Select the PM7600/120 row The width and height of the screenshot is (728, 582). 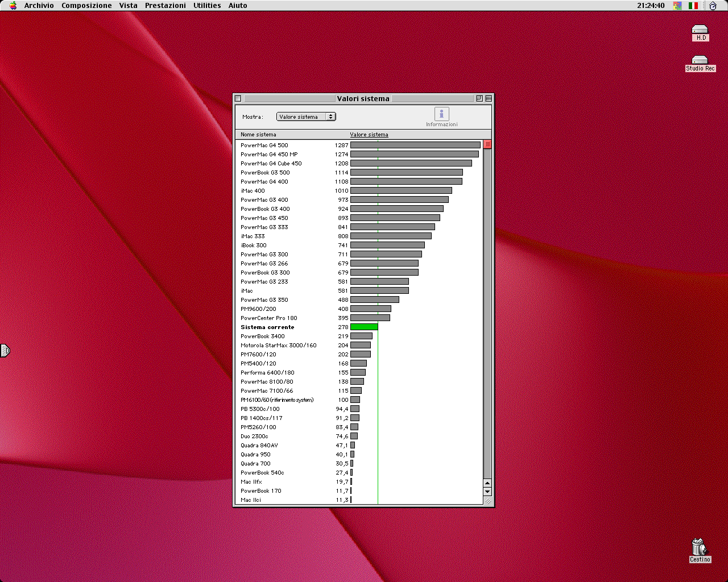359,354
